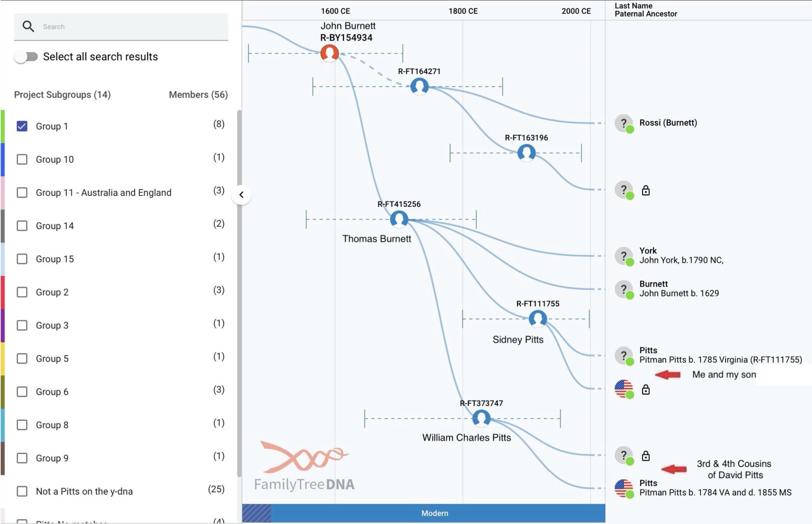Click the Burnett John Burnett b. 1629 entry
812x524 pixels.
click(679, 289)
